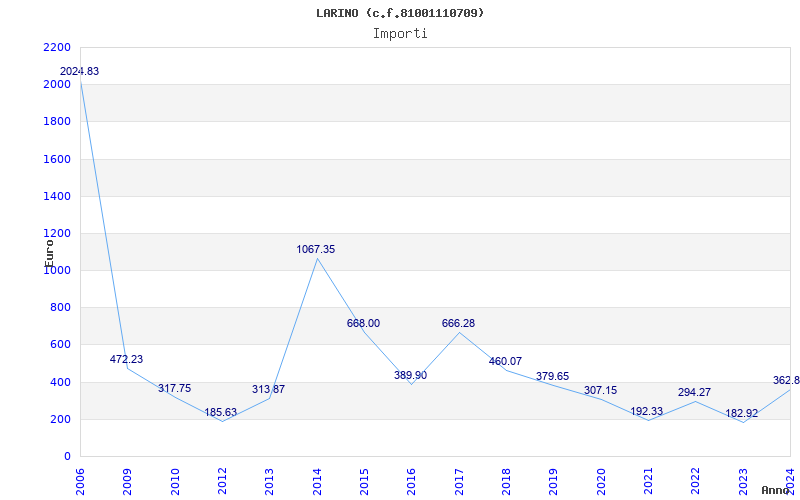This screenshot has height=500, width=800.
Task: Click the data label 307.15
Action: [x=601, y=390]
